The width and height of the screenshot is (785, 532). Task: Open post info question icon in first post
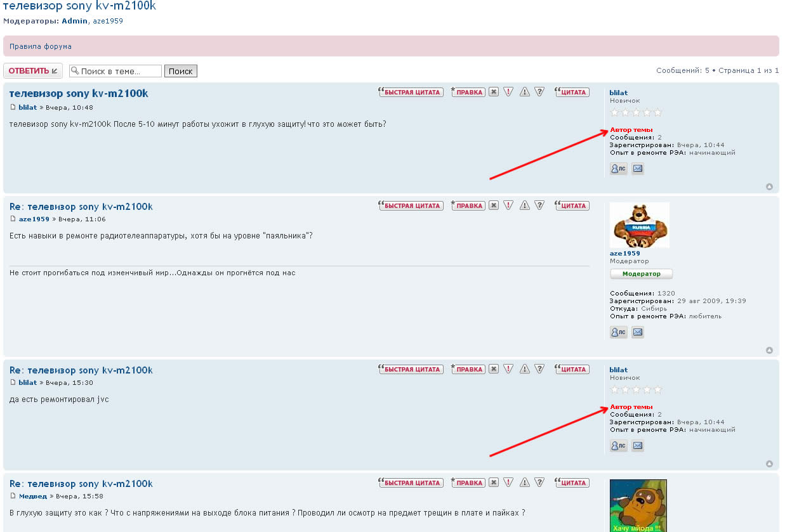click(x=539, y=92)
